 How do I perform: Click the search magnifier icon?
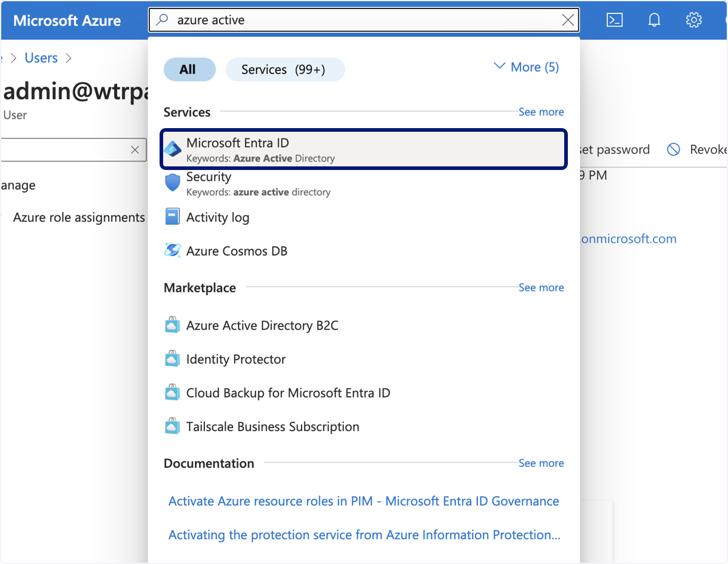coord(162,20)
